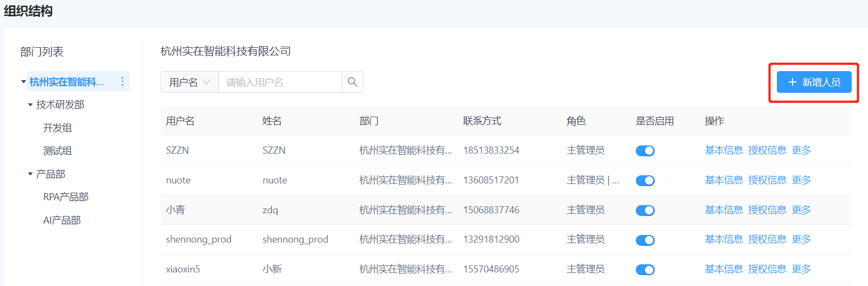Toggle the xiaoxin5 enabled switch
The width and height of the screenshot is (868, 286).
[645, 270]
